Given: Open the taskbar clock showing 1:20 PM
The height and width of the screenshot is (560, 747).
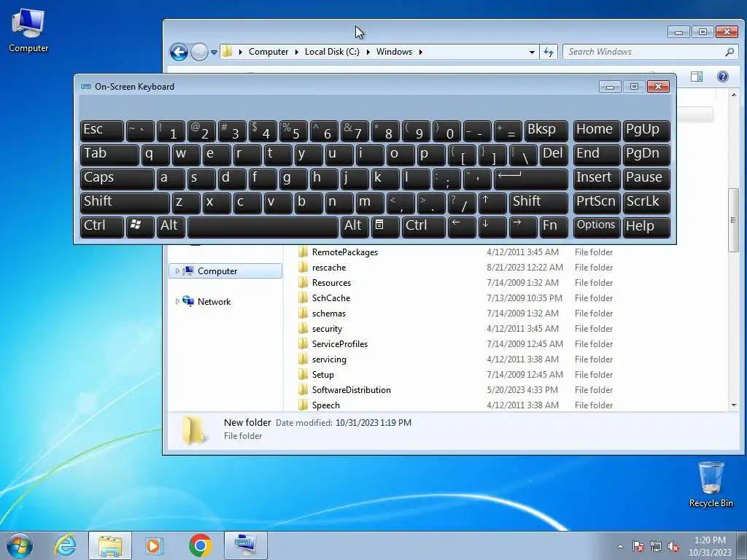Looking at the screenshot, I should point(710,546).
